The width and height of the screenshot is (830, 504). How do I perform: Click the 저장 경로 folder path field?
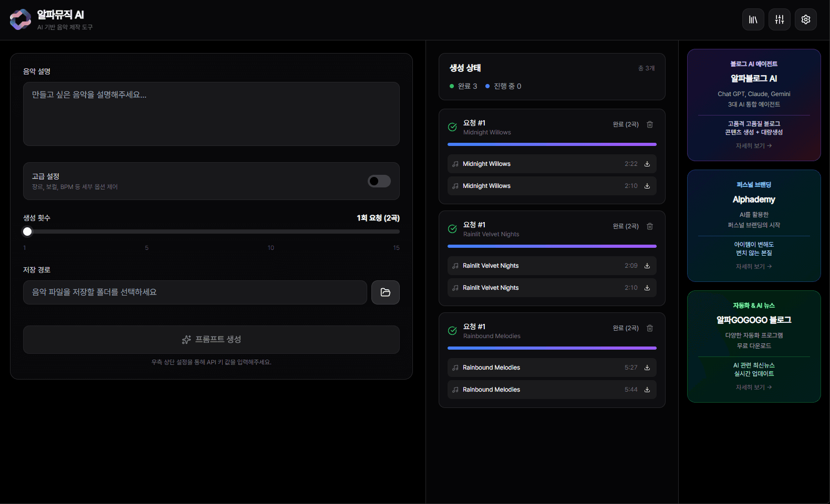tap(195, 292)
